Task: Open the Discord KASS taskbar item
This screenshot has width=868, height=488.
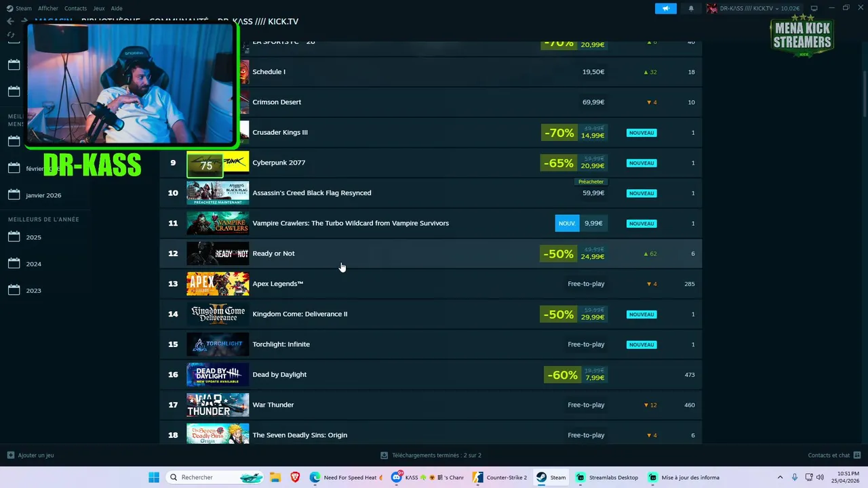Action: click(427, 477)
